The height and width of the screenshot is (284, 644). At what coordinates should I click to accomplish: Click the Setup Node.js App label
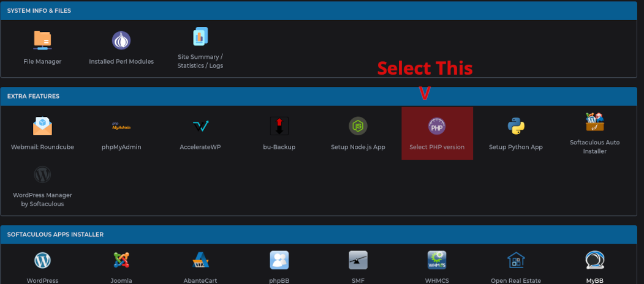click(358, 147)
